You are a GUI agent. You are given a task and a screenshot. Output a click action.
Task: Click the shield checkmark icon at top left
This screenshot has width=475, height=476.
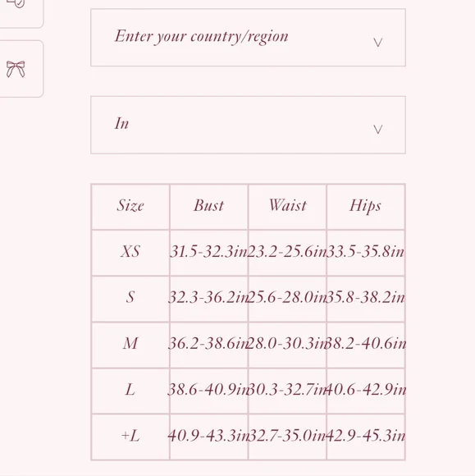(17, 3)
